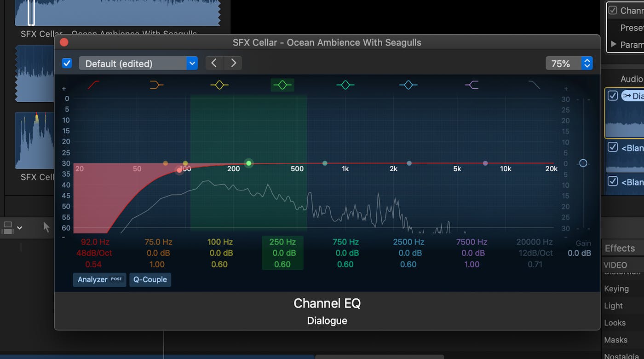Toggle the teal 750 Hz parametric band icon
644x359 pixels.
tap(345, 85)
